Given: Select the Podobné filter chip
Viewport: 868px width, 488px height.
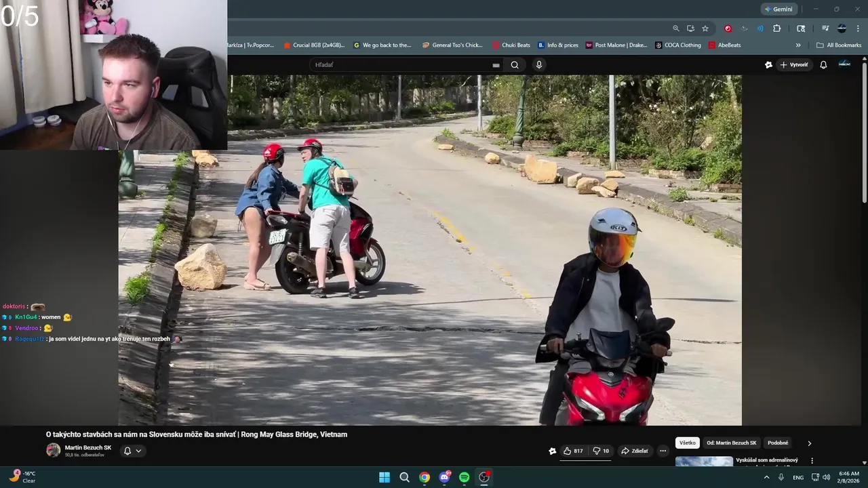Looking at the screenshot, I should coord(778,443).
